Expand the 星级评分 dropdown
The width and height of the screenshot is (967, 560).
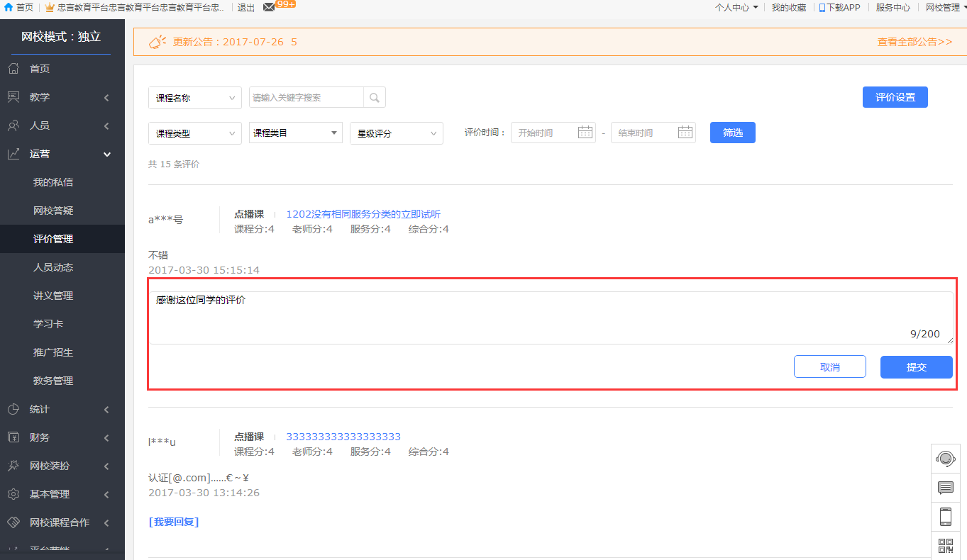click(x=396, y=133)
